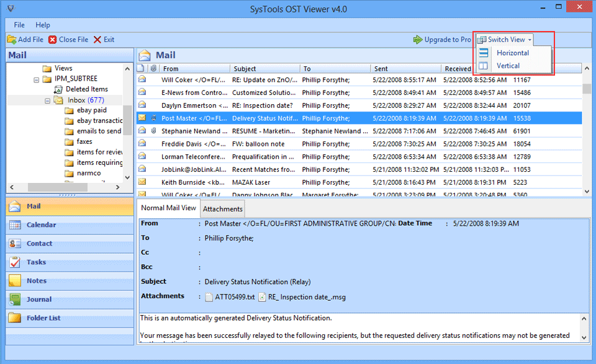
Task: Select the Horizontal view icon
Action: (484, 53)
